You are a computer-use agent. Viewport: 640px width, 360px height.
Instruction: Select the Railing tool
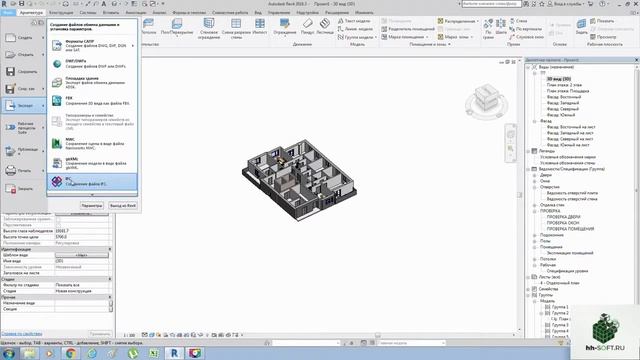pos(285,28)
